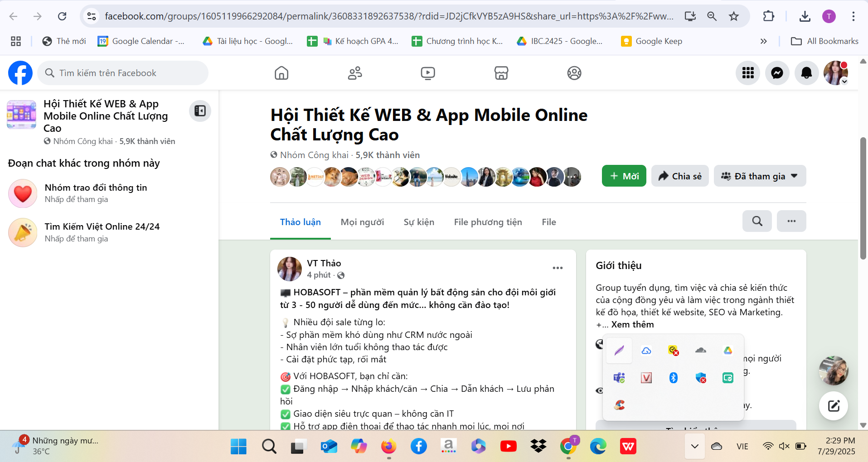This screenshot has width=868, height=462.
Task: Click the green "Mời" invite button
Action: click(x=624, y=176)
